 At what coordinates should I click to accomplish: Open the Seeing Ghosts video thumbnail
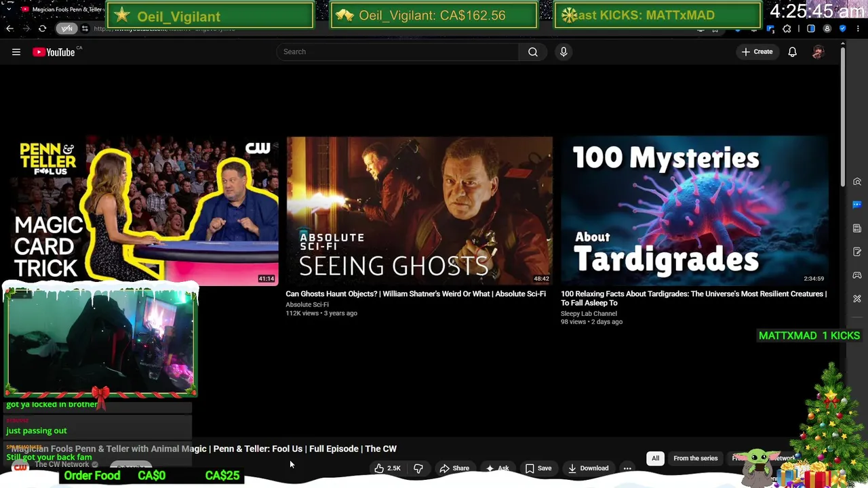point(419,211)
